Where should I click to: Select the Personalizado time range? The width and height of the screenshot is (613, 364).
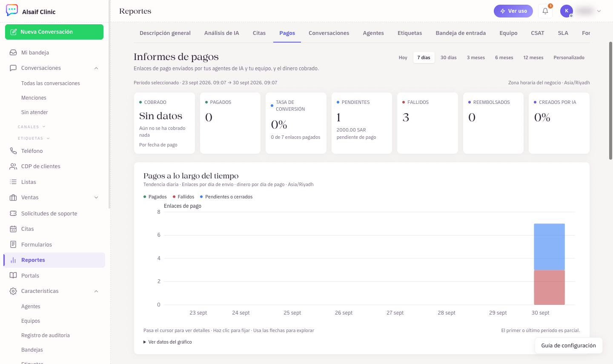pos(569,57)
